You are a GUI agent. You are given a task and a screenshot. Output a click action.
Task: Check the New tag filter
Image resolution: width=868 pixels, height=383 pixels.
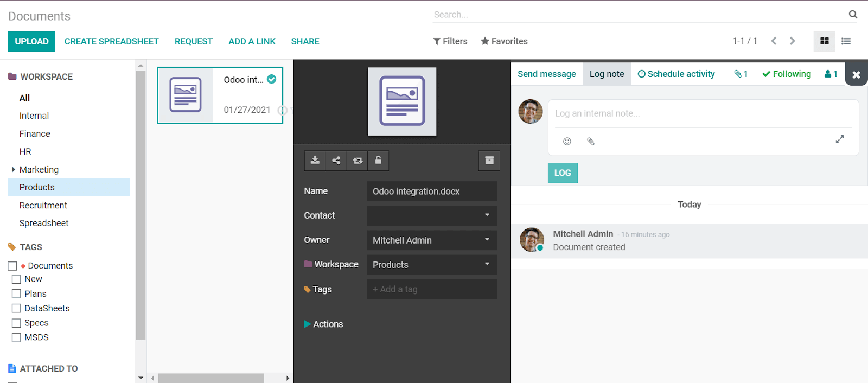coord(16,279)
